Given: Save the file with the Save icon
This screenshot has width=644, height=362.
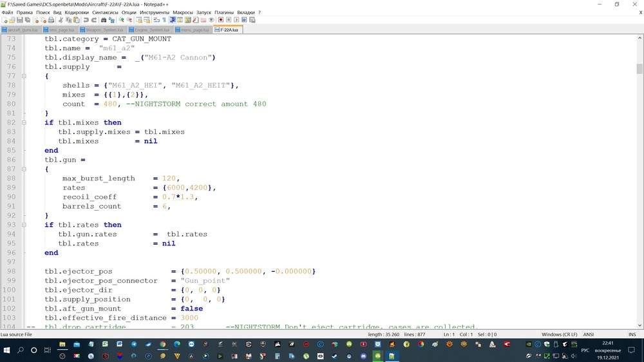Looking at the screenshot, I should click(x=20, y=20).
